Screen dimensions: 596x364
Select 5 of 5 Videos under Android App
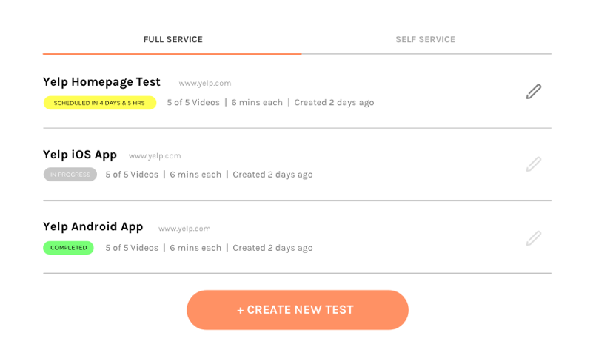coord(132,248)
